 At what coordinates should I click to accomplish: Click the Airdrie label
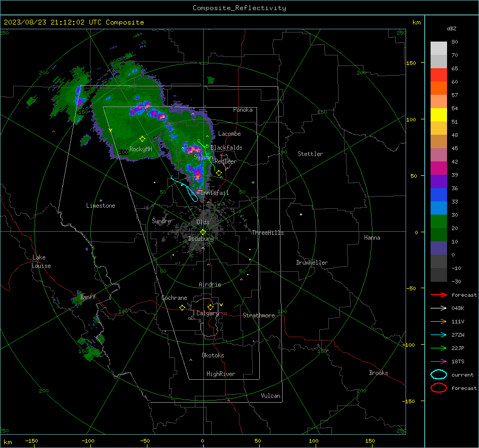(x=210, y=284)
